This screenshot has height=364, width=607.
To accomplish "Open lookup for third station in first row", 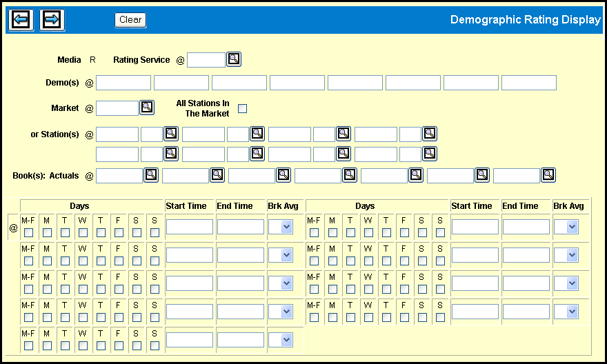I will [x=344, y=134].
